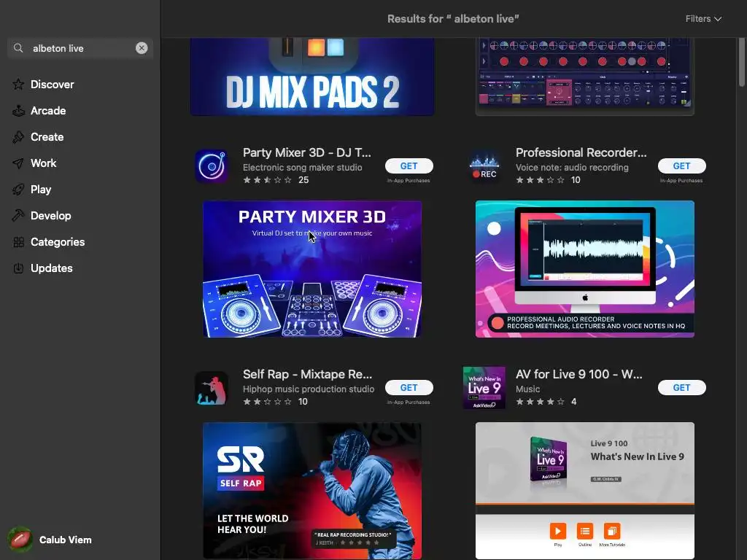
Task: Switch to the Play section
Action: point(41,190)
